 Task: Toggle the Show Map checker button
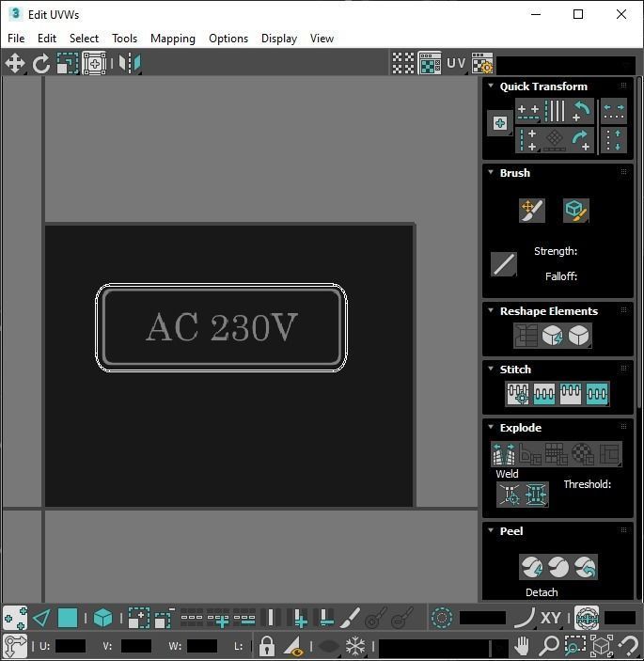coord(430,63)
